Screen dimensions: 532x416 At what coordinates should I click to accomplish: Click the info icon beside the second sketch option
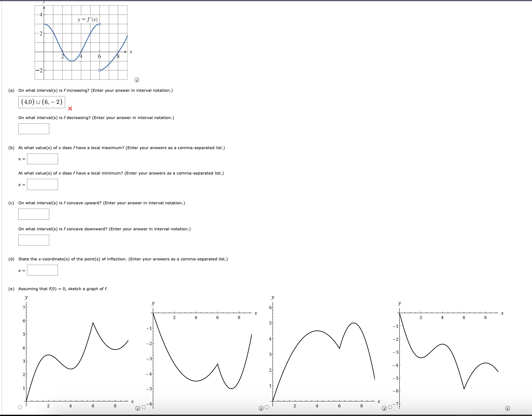[x=260, y=409]
